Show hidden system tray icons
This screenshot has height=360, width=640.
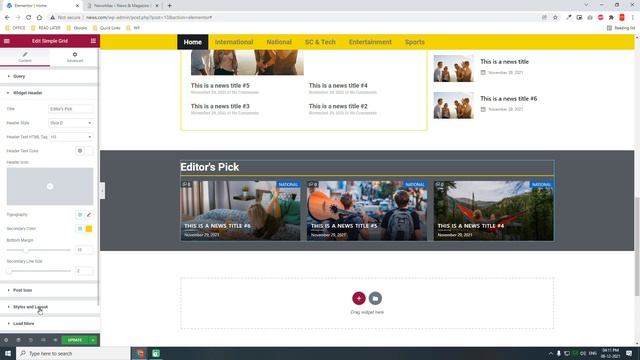tap(551, 353)
